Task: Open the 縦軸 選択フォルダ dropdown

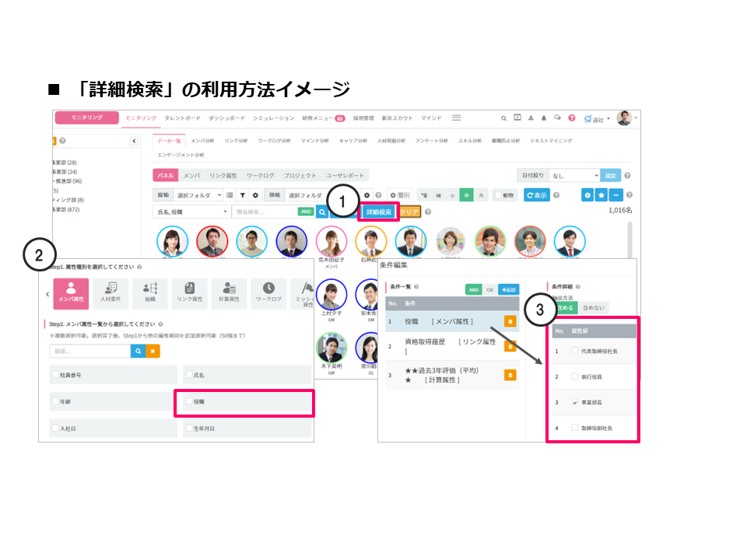Action: 198,195
